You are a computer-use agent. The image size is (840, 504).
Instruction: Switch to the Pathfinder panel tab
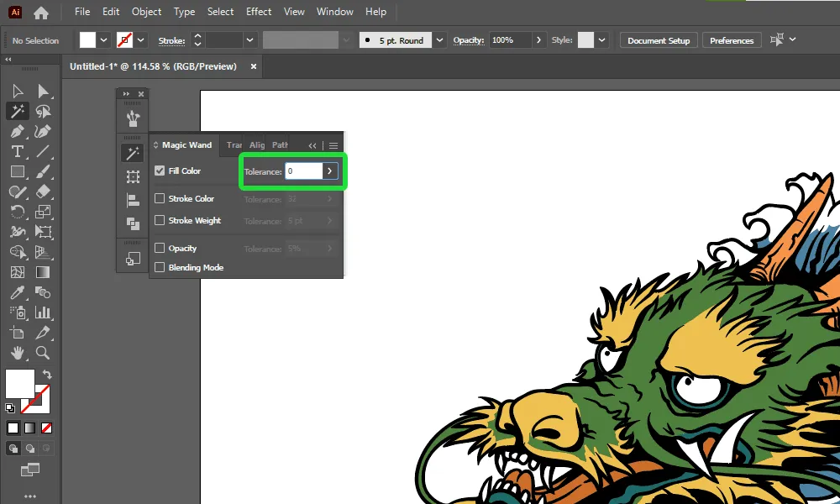click(x=280, y=145)
